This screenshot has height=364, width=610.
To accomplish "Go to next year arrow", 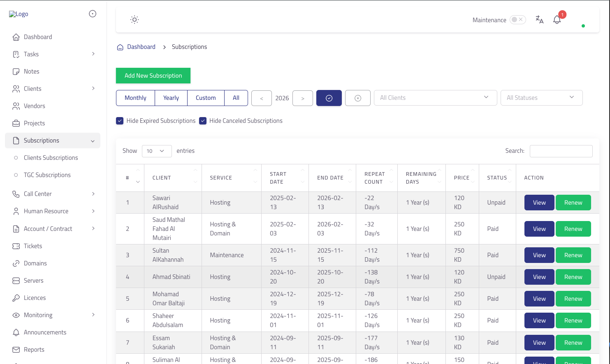I will click(303, 98).
